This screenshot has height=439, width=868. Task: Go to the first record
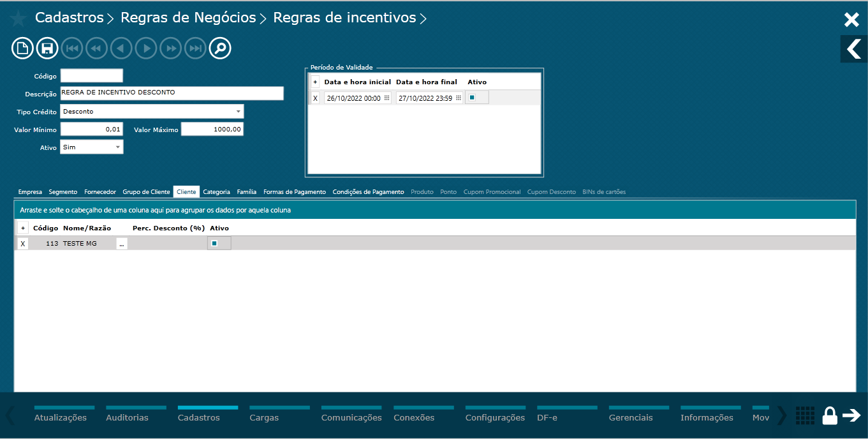click(72, 48)
